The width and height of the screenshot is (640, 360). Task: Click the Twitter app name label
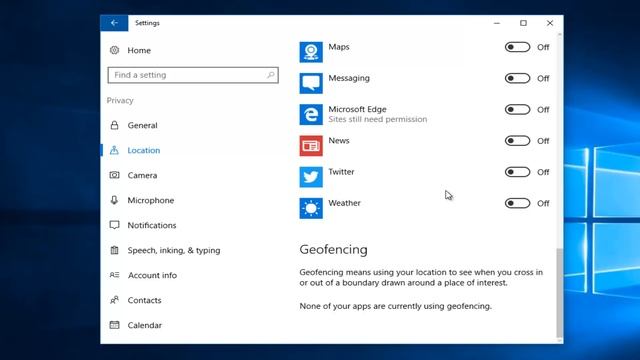[341, 172]
